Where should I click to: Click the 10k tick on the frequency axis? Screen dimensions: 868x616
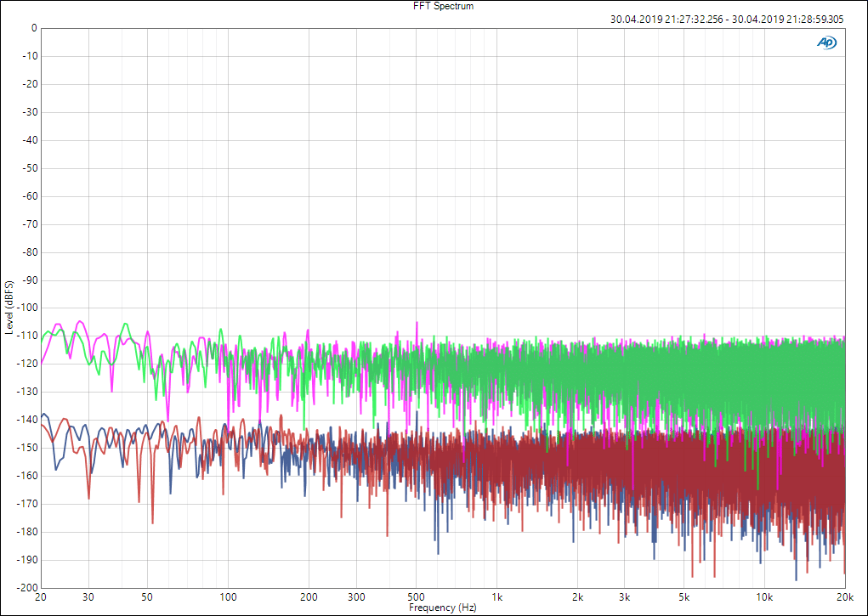(x=764, y=597)
